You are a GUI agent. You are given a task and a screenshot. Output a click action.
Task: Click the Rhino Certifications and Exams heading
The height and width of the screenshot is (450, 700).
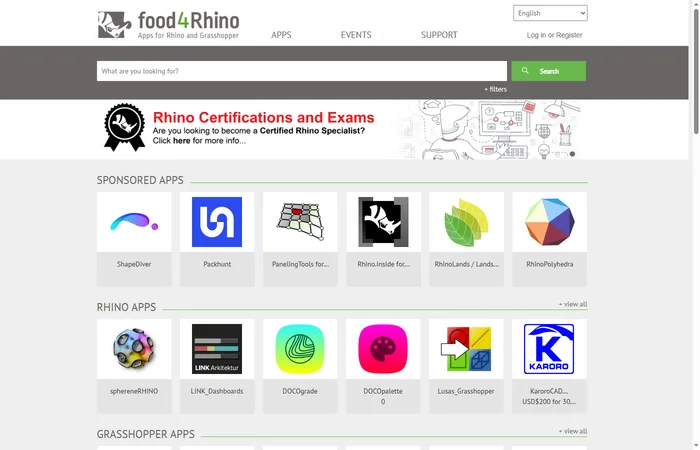[263, 117]
